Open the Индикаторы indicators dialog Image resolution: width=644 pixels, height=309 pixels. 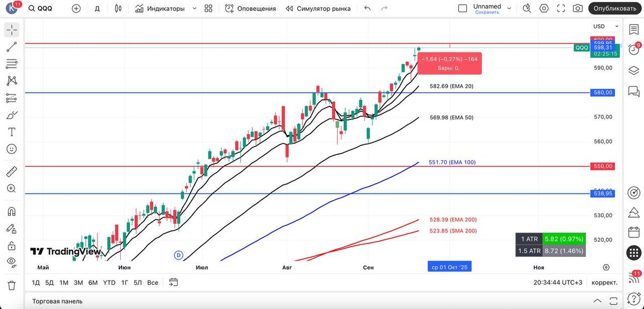160,9
